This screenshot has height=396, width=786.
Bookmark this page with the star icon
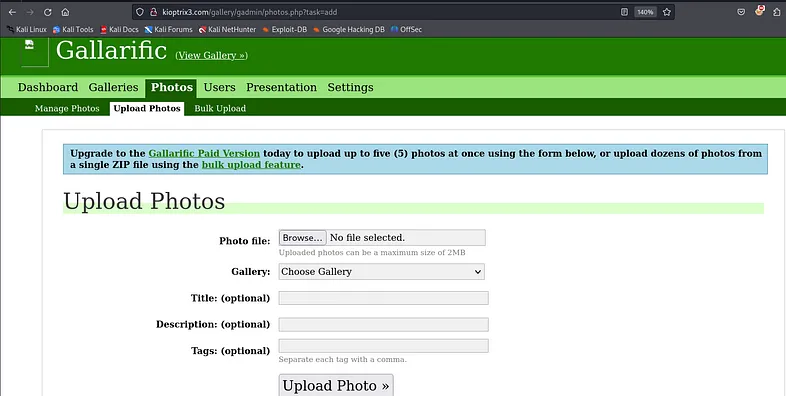click(x=667, y=12)
